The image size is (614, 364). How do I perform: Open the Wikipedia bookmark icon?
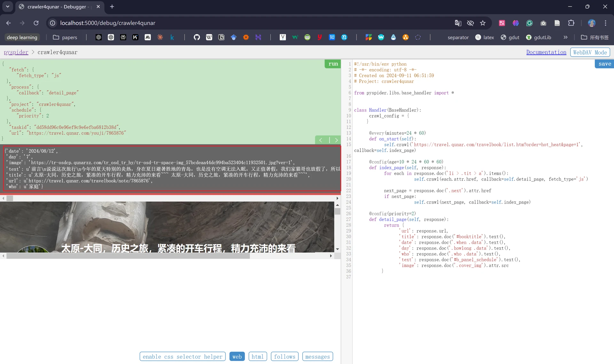click(209, 37)
